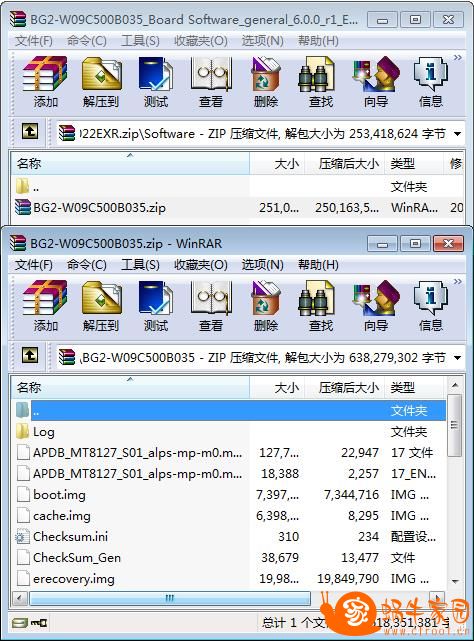
Task: Sort by 大小 column in top window
Action: 277,164
